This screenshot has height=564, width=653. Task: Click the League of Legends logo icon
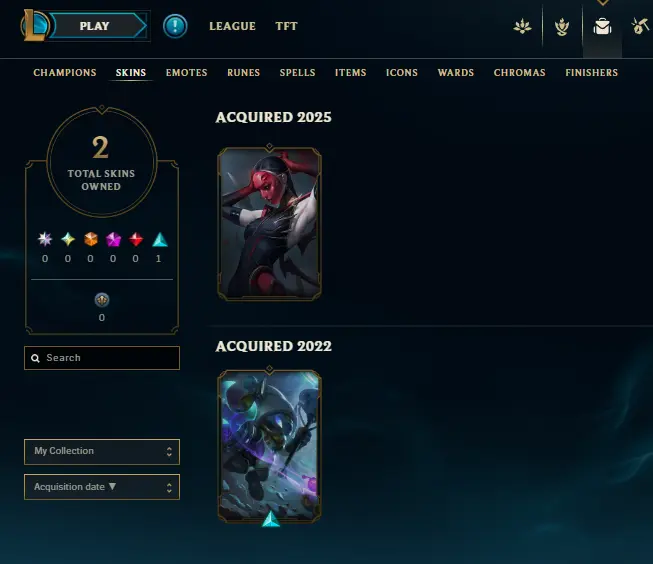click(x=35, y=25)
